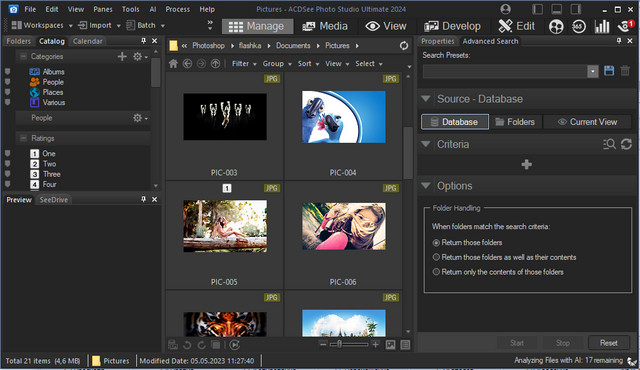This screenshot has height=370, width=640.
Task: Switch to Media mode
Action: click(325, 26)
